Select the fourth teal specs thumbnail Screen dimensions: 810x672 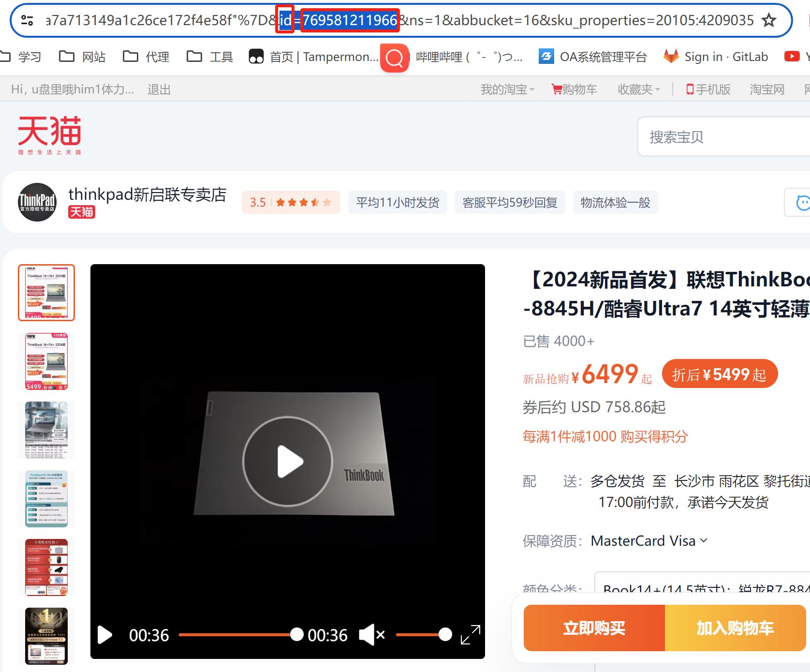tap(46, 499)
